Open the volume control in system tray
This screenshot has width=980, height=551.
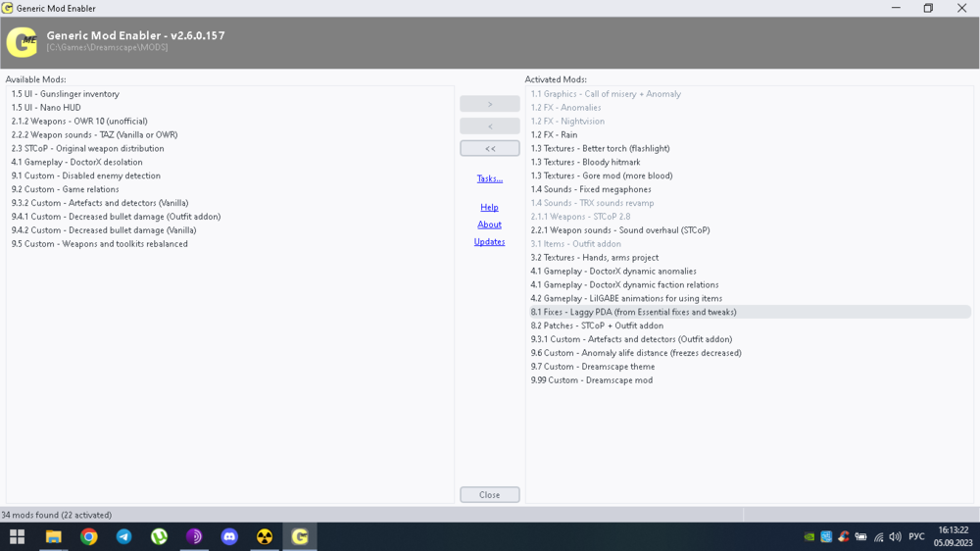point(895,536)
